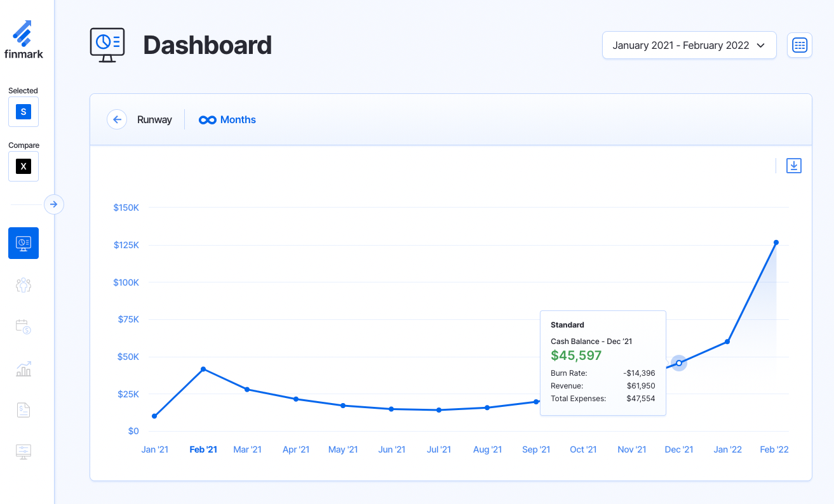Download the runway chart
834x504 pixels.
click(793, 166)
